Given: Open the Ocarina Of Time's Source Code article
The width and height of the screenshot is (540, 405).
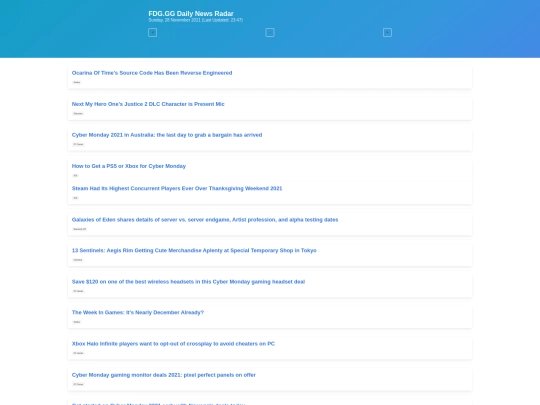Looking at the screenshot, I should (x=152, y=73).
